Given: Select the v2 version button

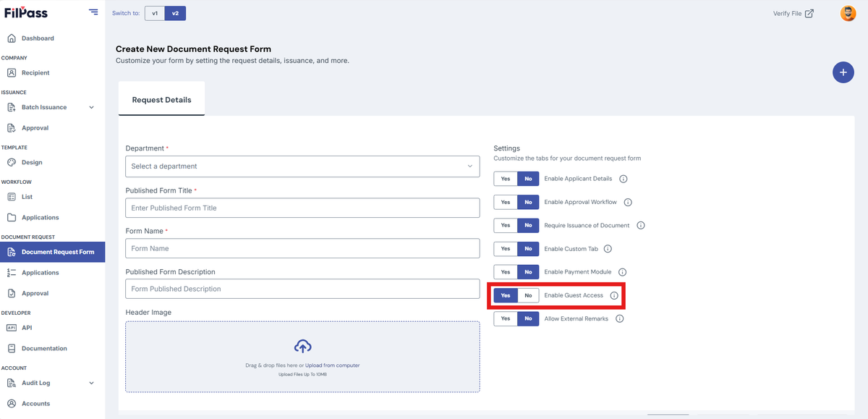Looking at the screenshot, I should click(175, 13).
